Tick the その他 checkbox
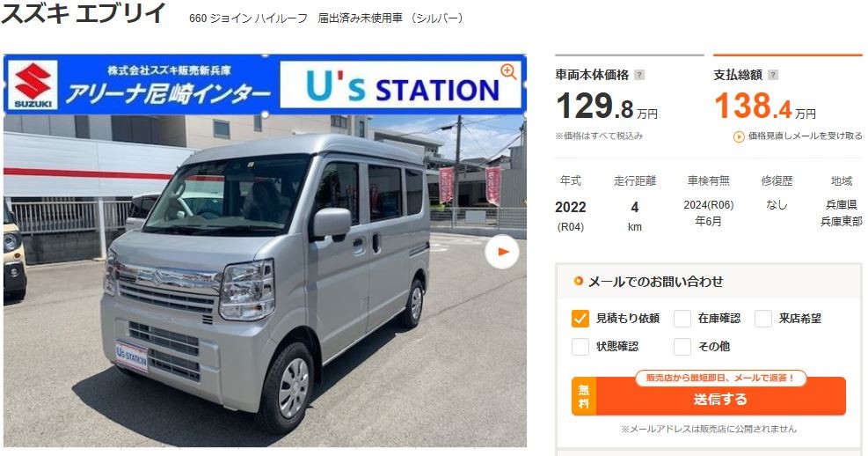This screenshot has width=868, height=456. point(682,346)
